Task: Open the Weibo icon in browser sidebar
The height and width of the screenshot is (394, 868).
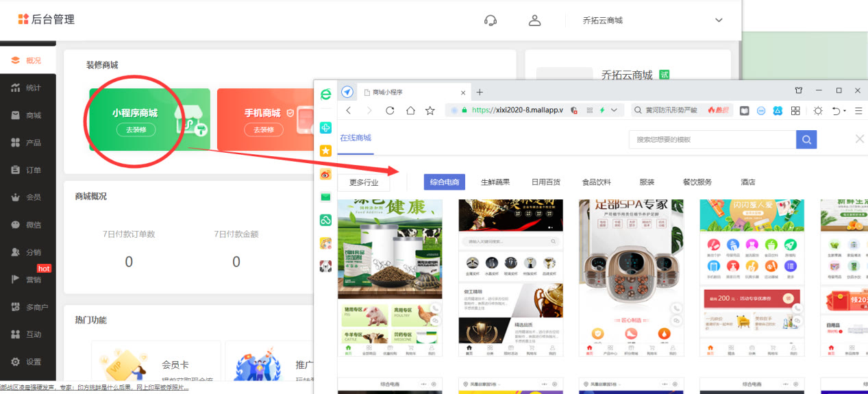Action: click(x=326, y=174)
